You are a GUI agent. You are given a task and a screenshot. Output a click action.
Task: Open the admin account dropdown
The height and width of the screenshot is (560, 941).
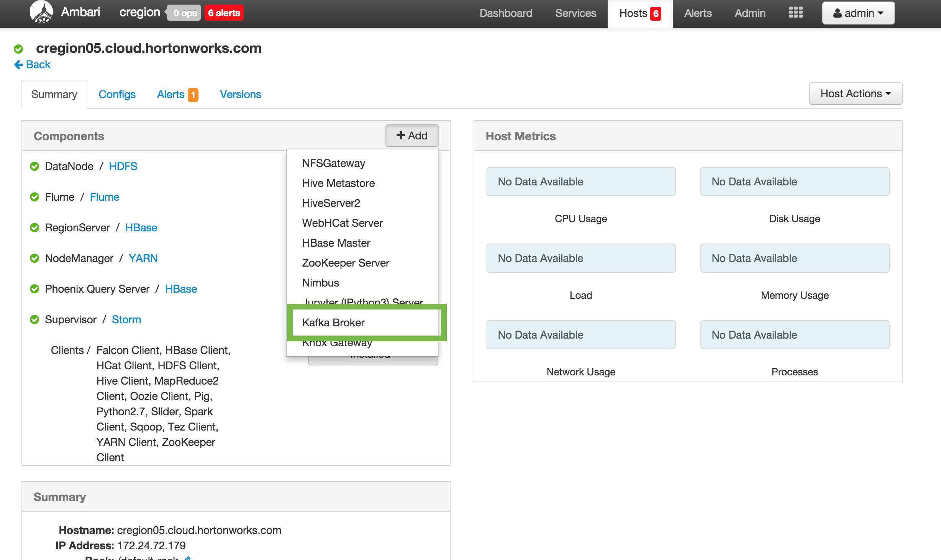[858, 13]
